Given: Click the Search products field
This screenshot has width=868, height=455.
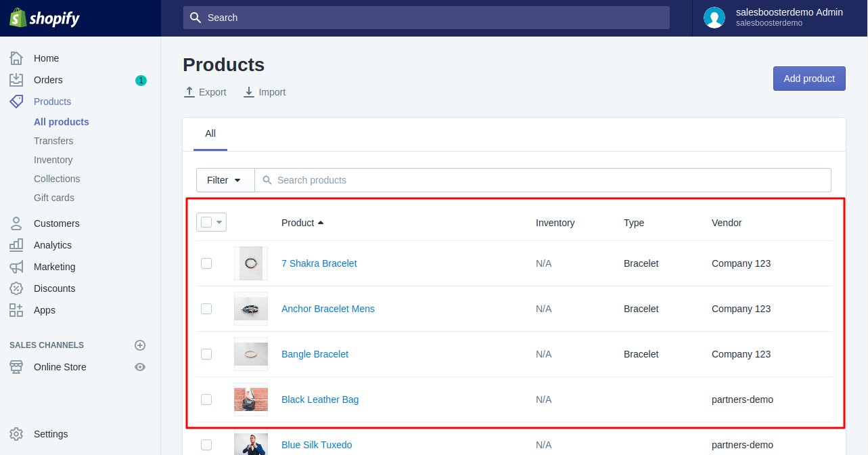Looking at the screenshot, I should point(543,180).
